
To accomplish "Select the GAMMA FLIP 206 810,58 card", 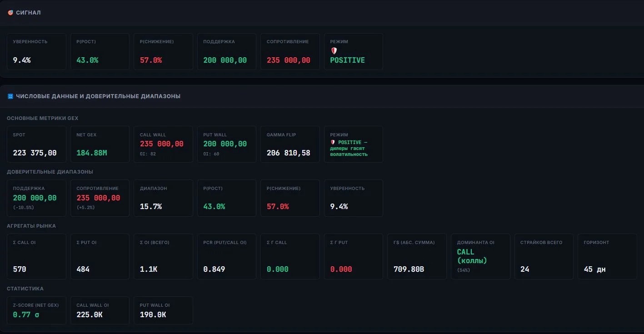I will coord(290,144).
